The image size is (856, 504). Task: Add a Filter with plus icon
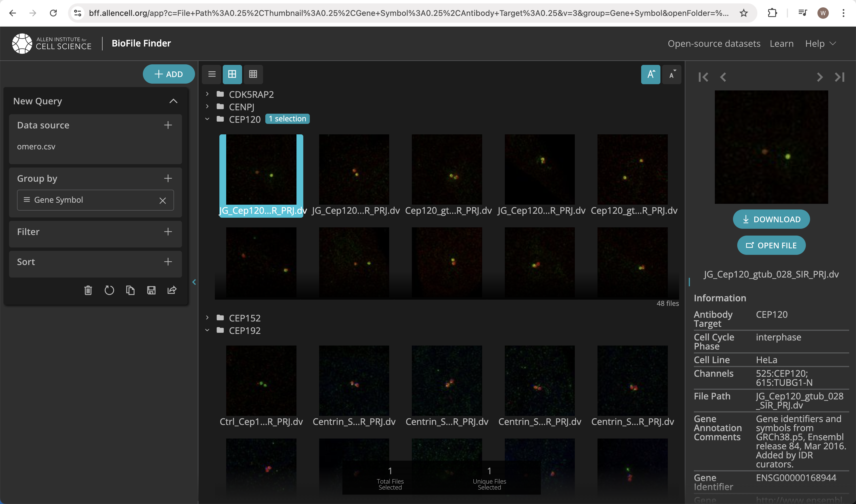(x=168, y=232)
